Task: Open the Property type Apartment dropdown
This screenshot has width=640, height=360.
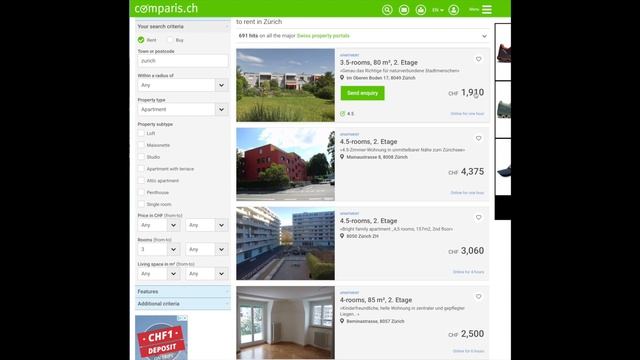Action: 183,109
